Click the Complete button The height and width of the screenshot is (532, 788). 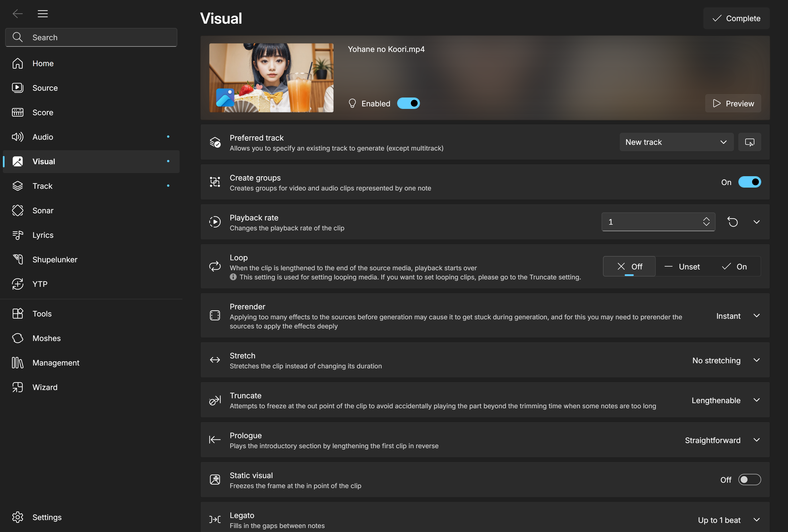click(736, 18)
